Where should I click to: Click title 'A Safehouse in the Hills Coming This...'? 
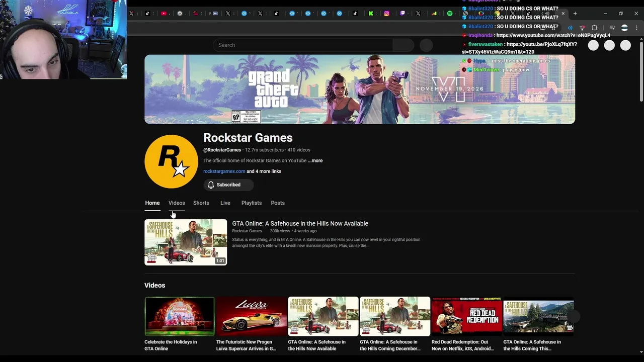point(532,345)
